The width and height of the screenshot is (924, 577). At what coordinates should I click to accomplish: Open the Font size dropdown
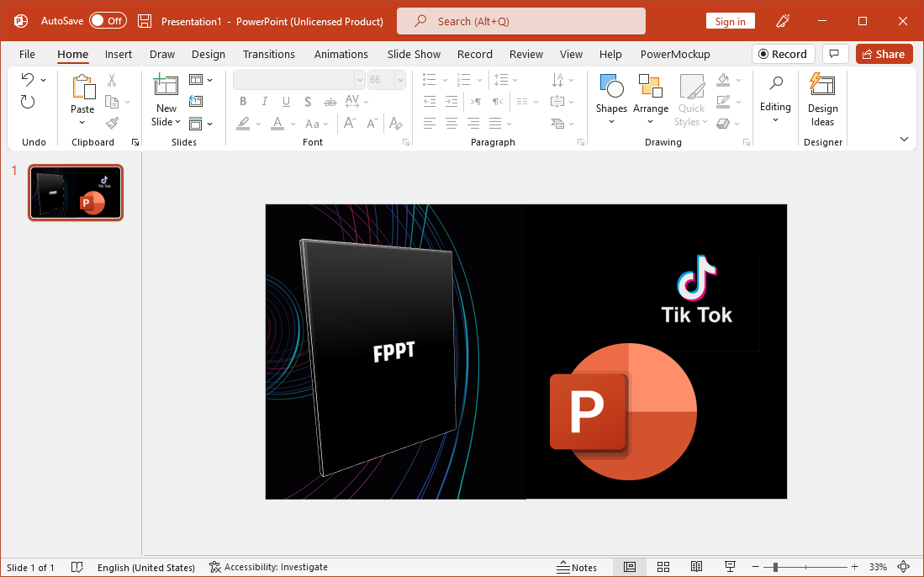pos(400,80)
